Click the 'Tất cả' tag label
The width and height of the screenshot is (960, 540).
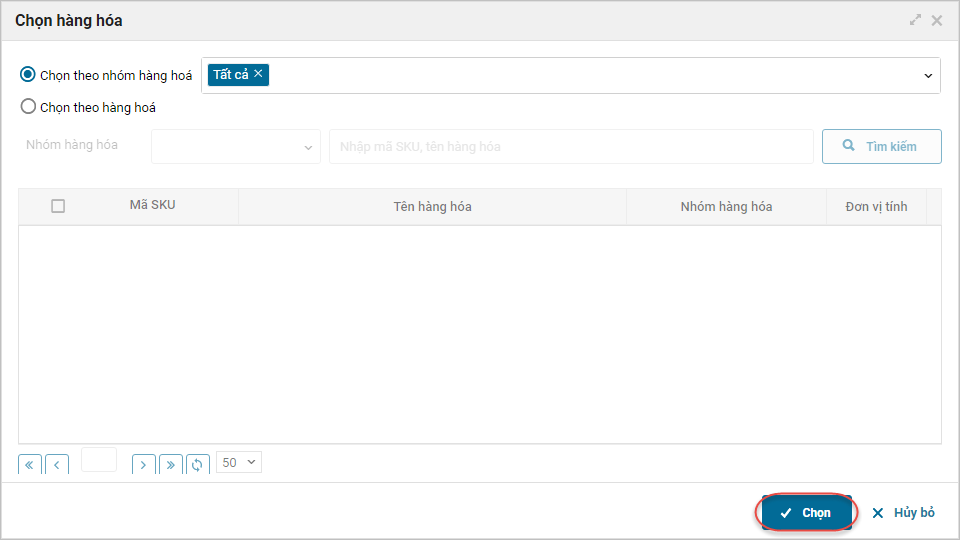[x=231, y=74]
